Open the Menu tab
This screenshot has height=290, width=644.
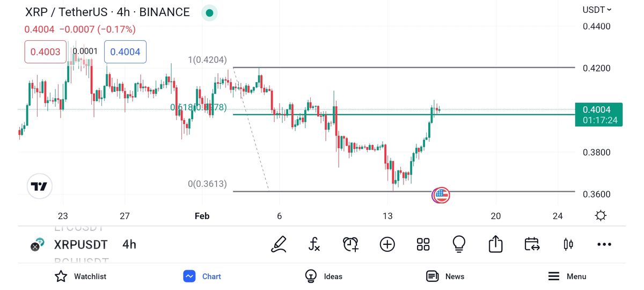pos(567,277)
